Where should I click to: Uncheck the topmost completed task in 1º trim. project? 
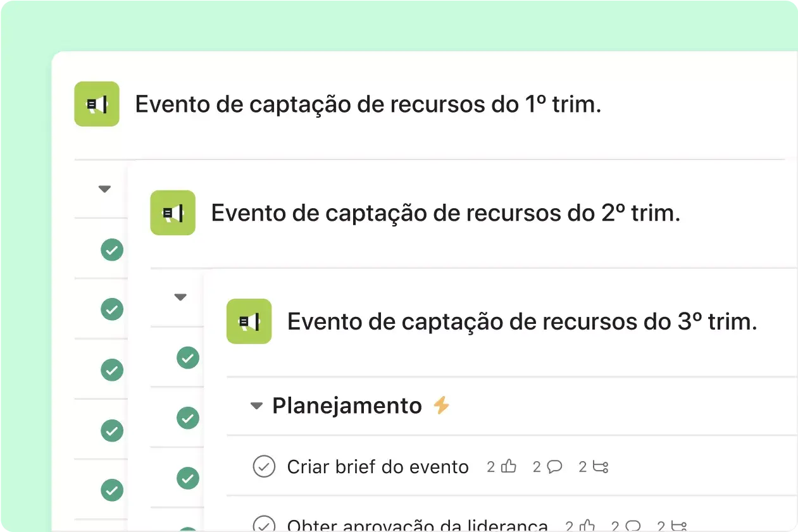click(x=112, y=249)
